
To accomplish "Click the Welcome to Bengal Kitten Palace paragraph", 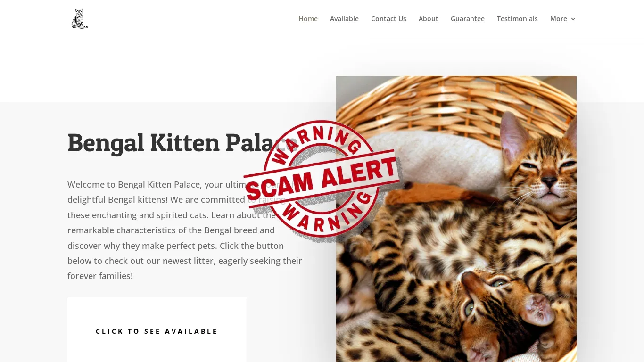I will tap(185, 230).
